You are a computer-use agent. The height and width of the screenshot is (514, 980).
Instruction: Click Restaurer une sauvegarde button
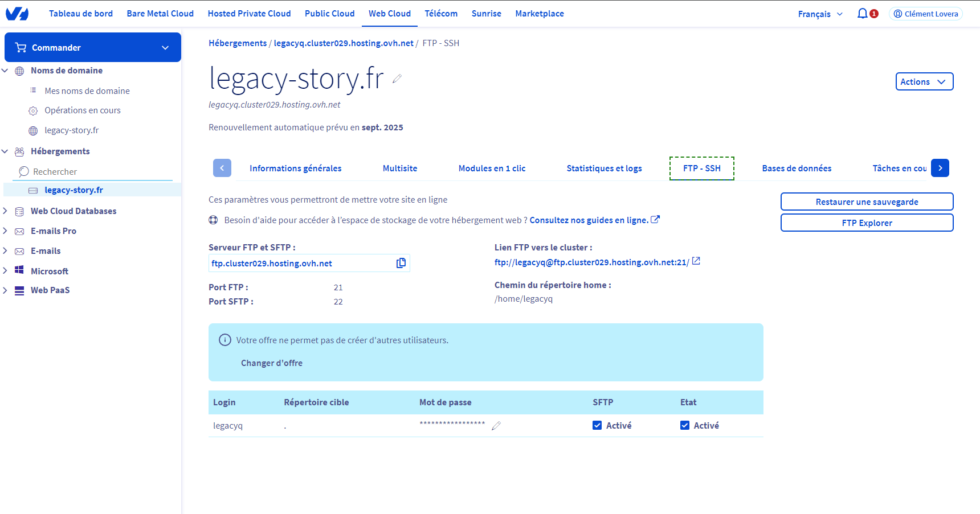pyautogui.click(x=867, y=202)
